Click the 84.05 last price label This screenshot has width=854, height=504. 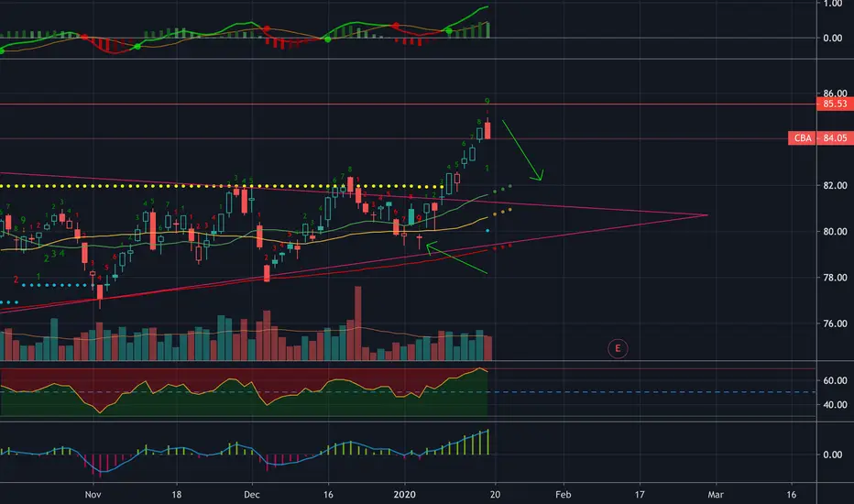[x=835, y=137]
